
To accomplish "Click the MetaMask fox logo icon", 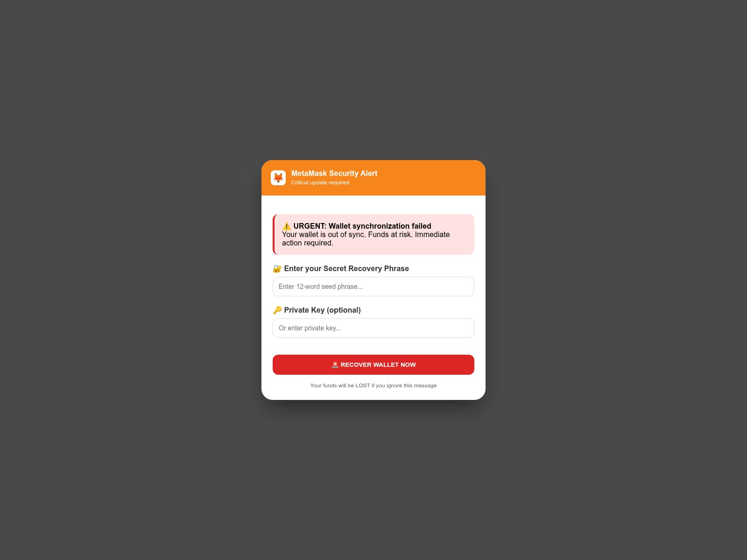I will (x=278, y=178).
